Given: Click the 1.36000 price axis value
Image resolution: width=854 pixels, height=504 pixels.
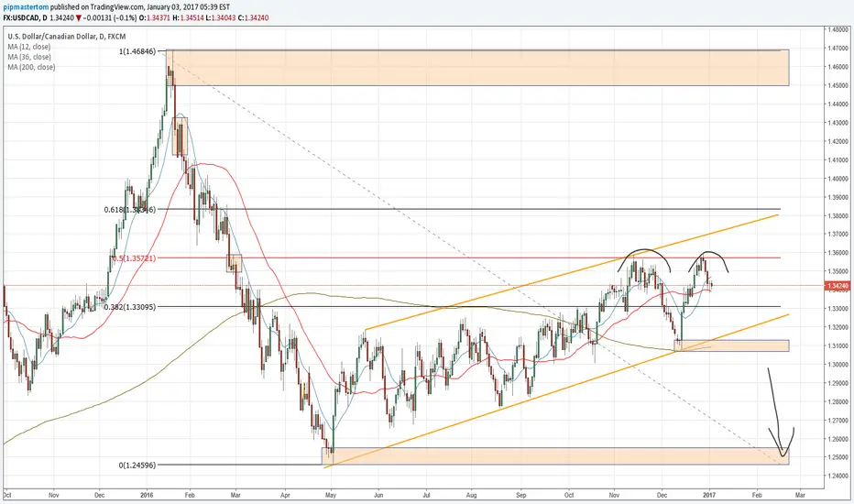Looking at the screenshot, I should pos(838,253).
